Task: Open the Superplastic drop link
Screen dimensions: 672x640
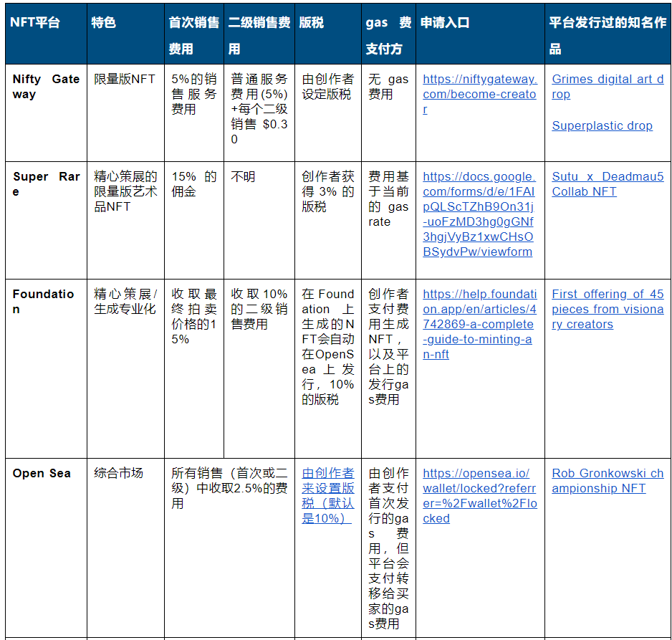Action: point(602,125)
